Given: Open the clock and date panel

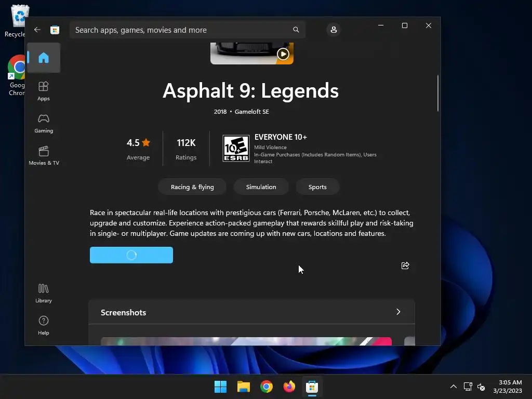Looking at the screenshot, I should (508, 387).
